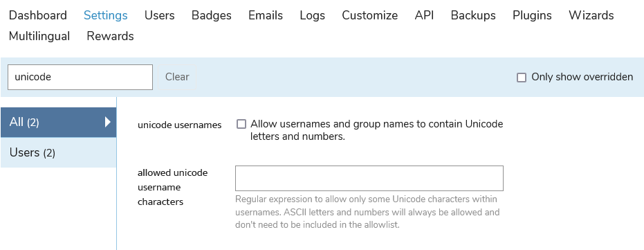Click the allowed unicode username characters field

tap(369, 179)
